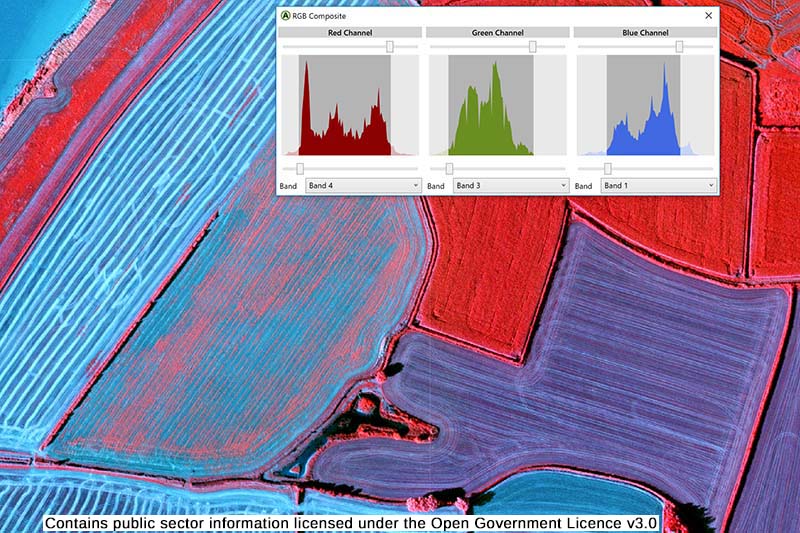Click the Green Channel header
Image resolution: width=800 pixels, height=533 pixels.
(497, 33)
